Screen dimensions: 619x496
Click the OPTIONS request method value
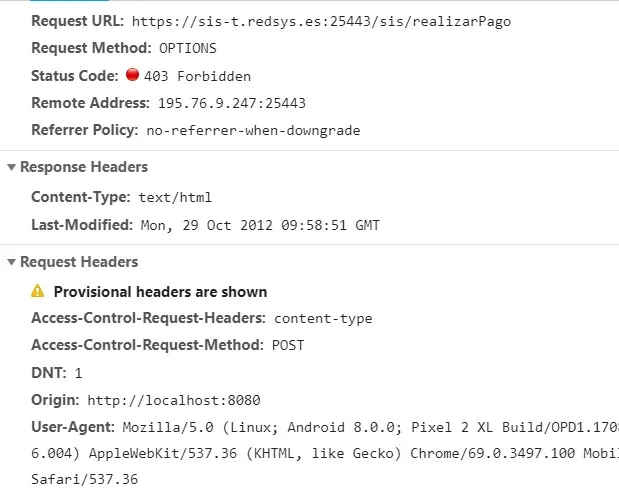(x=188, y=48)
